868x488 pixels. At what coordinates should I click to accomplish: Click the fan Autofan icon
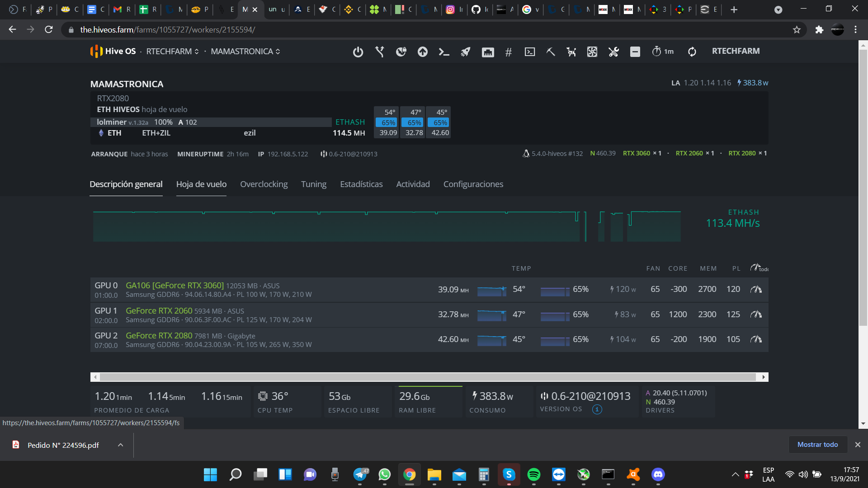click(592, 52)
